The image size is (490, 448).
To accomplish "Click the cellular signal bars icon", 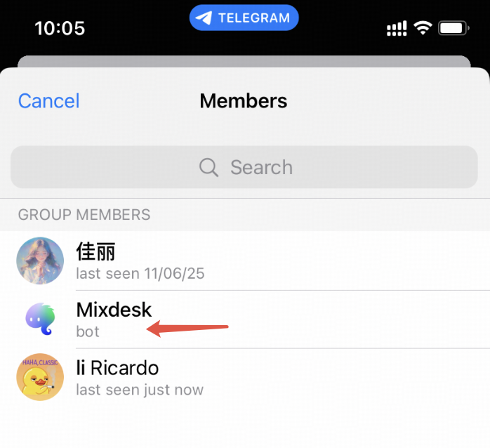I will point(397,29).
